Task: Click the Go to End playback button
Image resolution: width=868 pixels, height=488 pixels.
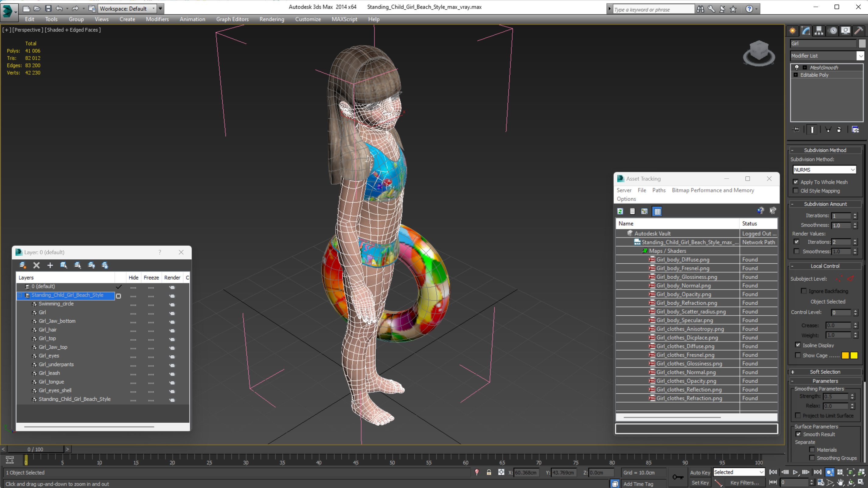Action: click(x=817, y=472)
